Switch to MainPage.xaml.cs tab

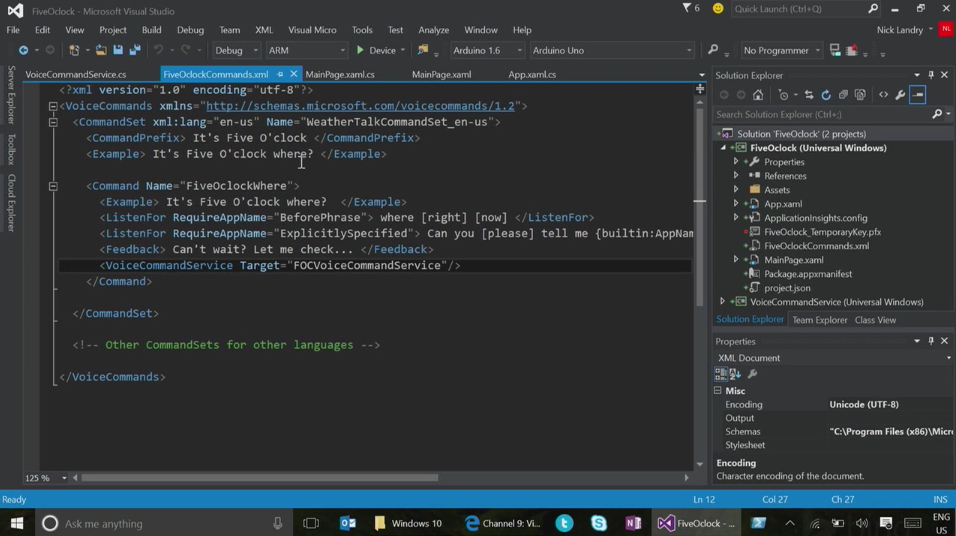340,74
